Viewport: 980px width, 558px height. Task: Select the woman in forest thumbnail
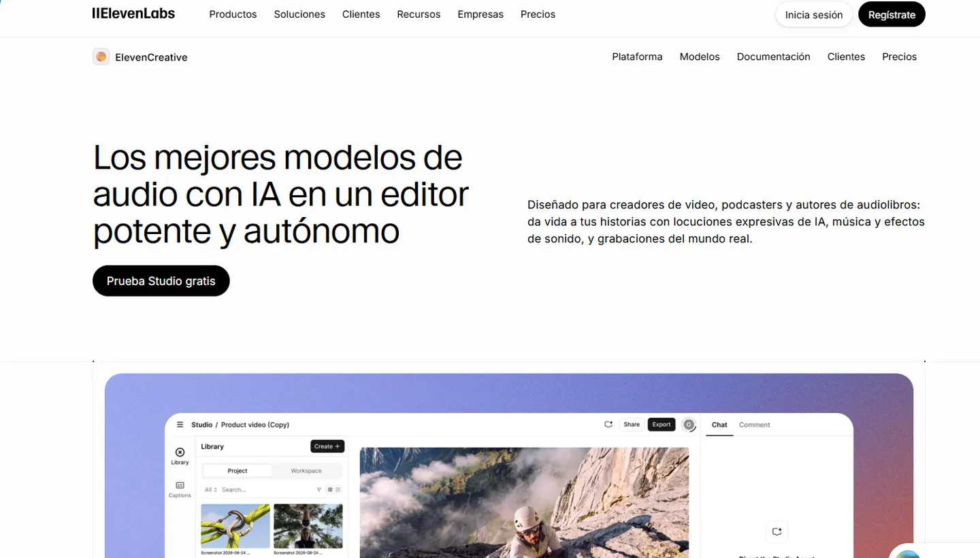click(308, 526)
